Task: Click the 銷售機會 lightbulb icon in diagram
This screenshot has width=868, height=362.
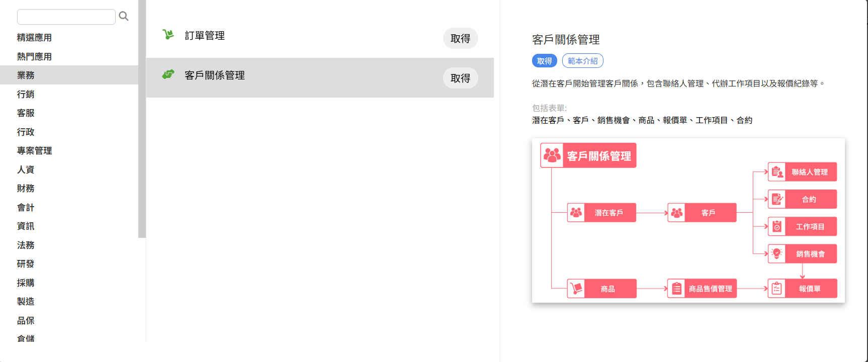Action: [777, 254]
